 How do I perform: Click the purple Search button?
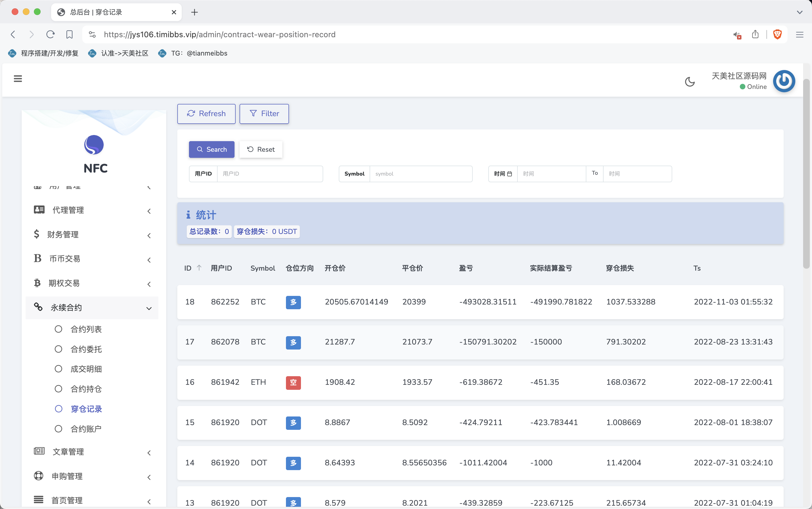[x=211, y=149]
